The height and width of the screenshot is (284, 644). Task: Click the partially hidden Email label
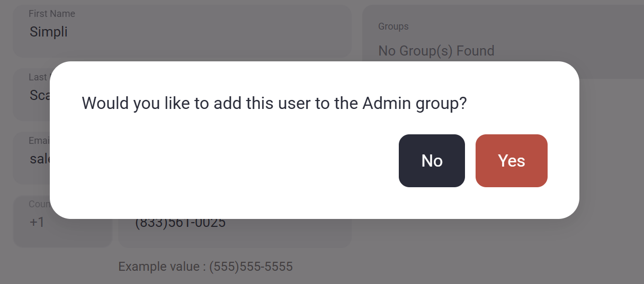tap(39, 141)
